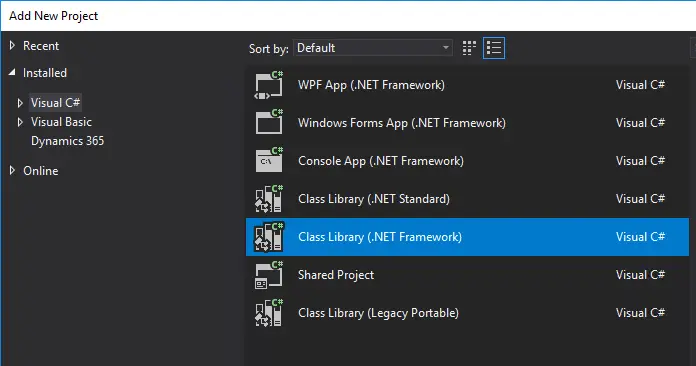This screenshot has width=696, height=366.
Task: Open the Sort by Default dropdown
Action: point(373,48)
